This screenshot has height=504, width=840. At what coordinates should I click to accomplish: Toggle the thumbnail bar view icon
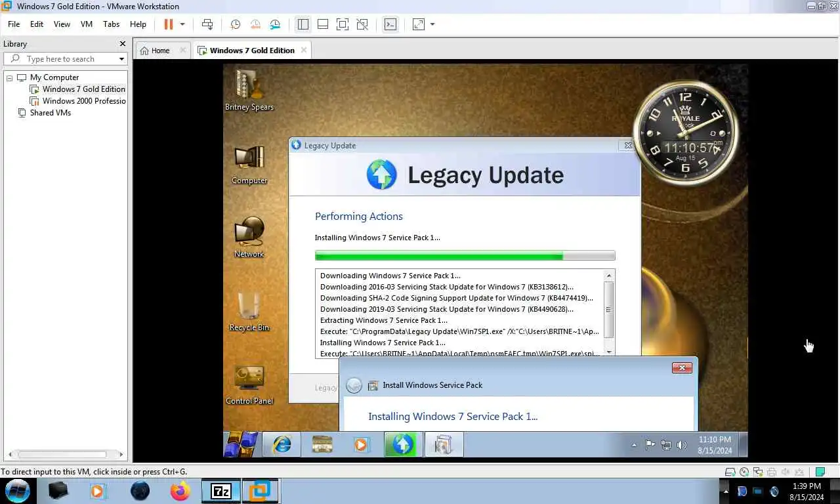click(x=323, y=24)
